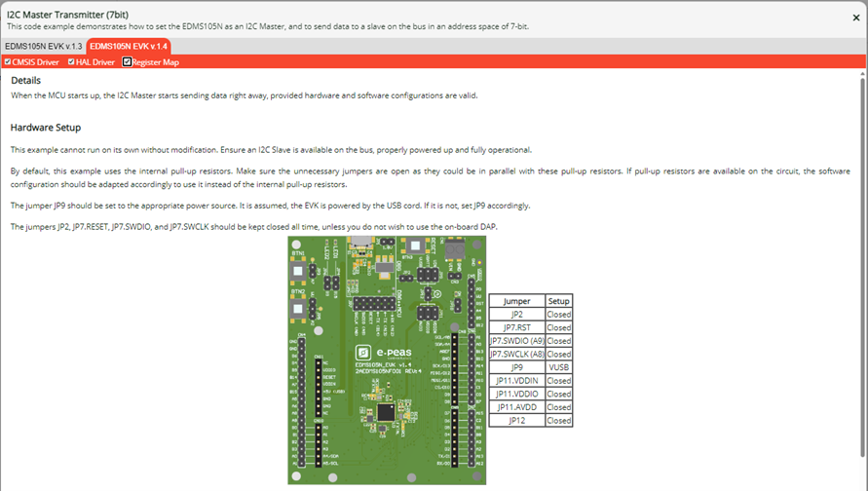Viewport: 868px width, 491px height.
Task: Select the EDMS105N EVK v.1.4 tab
Action: (x=128, y=47)
